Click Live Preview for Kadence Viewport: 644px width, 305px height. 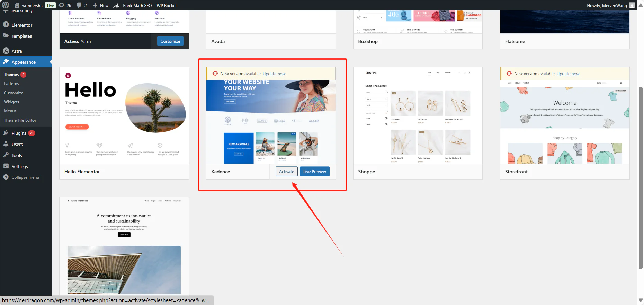314,172
